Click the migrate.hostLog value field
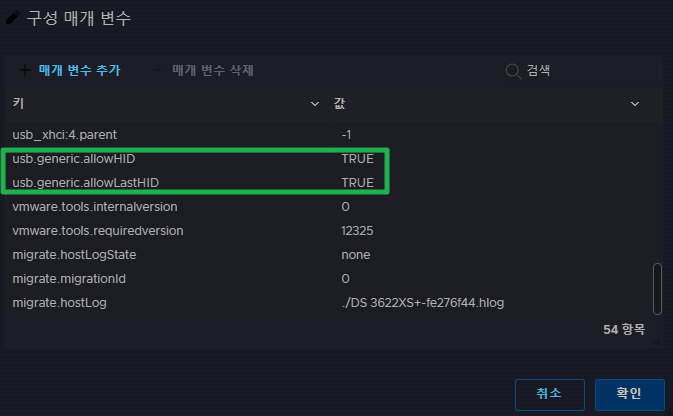This screenshot has width=673, height=416. [x=422, y=302]
